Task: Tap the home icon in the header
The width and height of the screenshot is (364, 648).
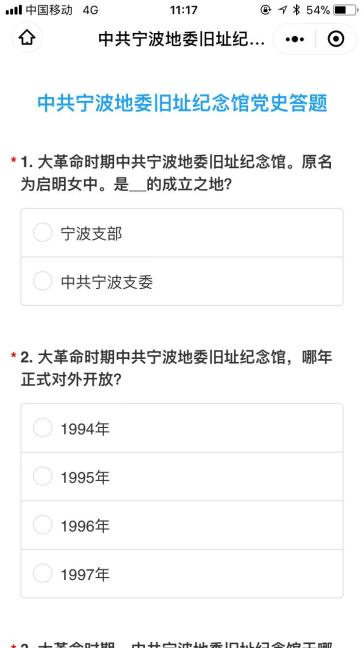Action: point(27,38)
